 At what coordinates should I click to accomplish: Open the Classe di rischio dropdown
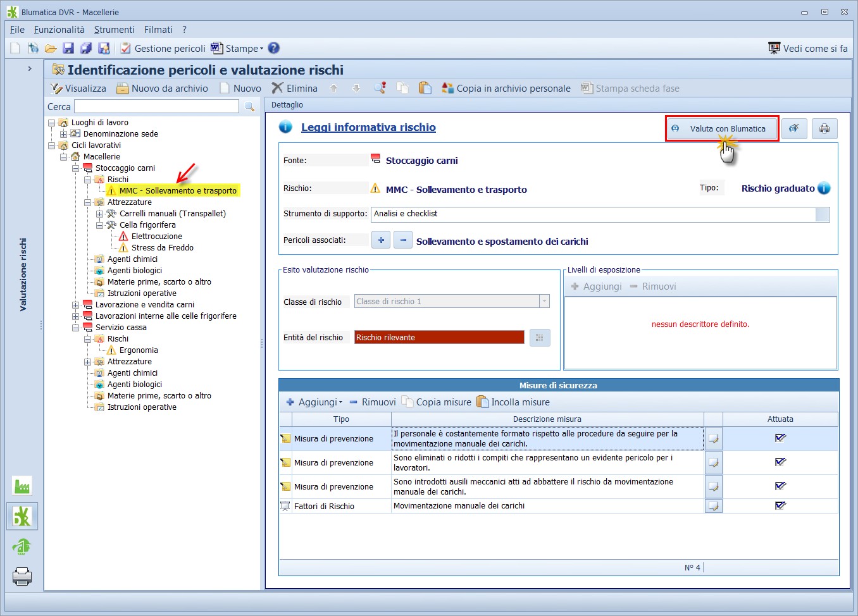544,302
